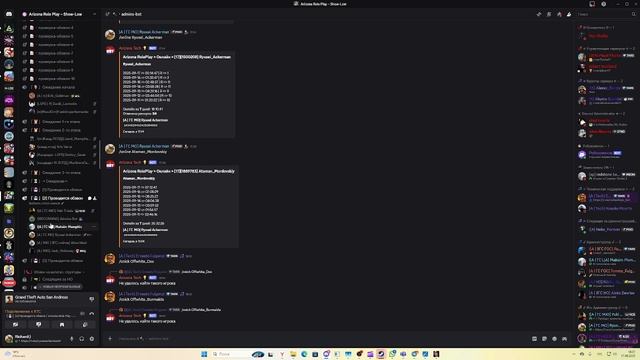Open the Windows Start menu
The height and width of the screenshot is (360, 640).
point(204,354)
